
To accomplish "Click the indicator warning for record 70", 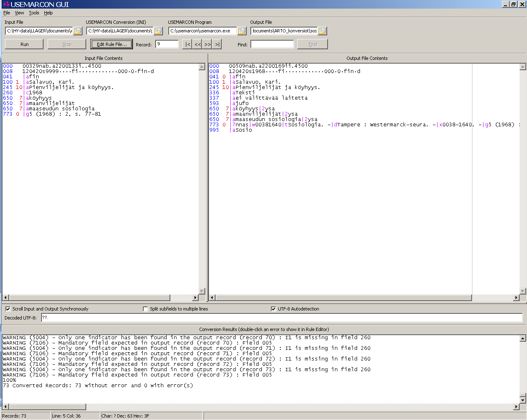I will pos(186,338).
